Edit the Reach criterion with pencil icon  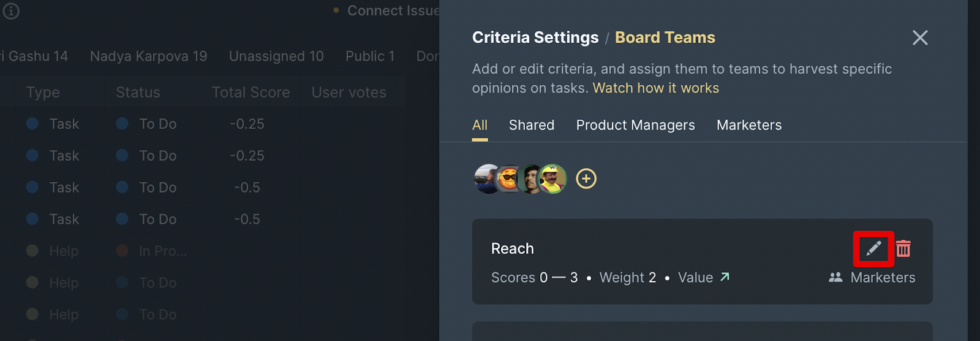tap(873, 248)
